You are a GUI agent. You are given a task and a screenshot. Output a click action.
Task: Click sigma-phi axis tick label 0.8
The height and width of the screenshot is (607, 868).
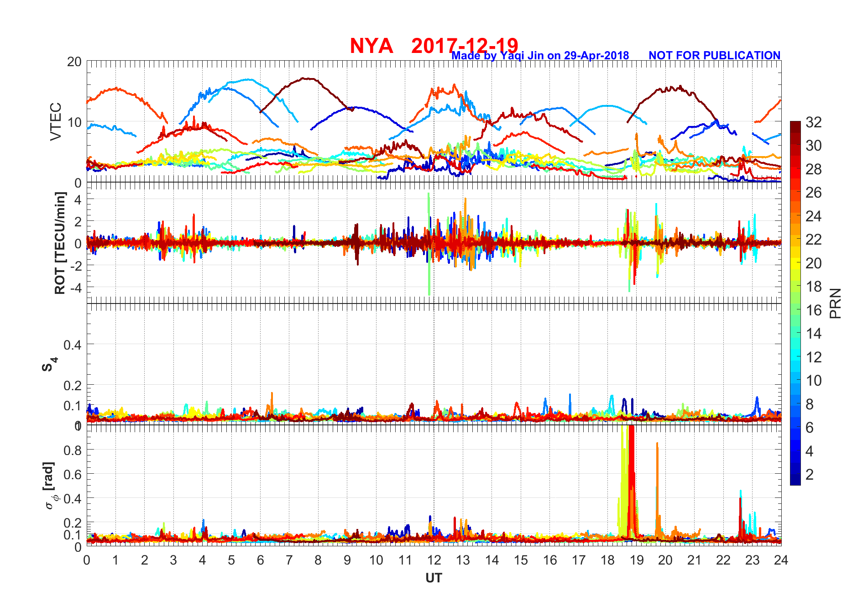click(x=73, y=450)
